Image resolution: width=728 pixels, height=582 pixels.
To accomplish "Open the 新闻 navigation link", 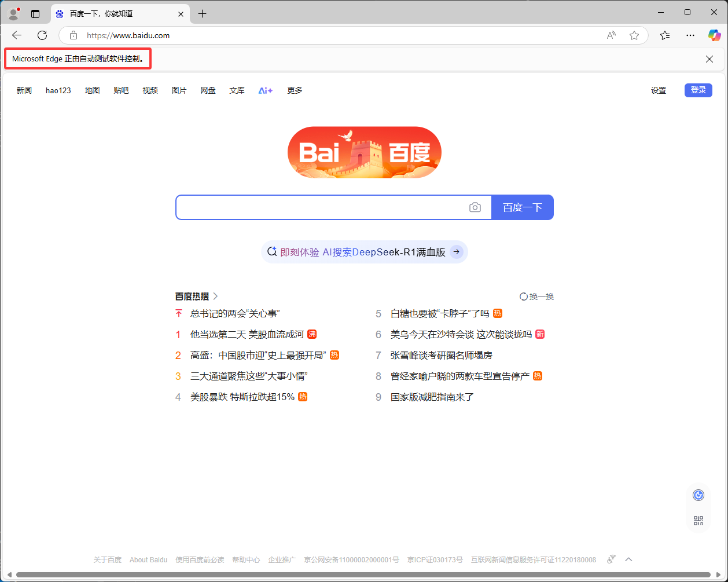I will coord(24,90).
